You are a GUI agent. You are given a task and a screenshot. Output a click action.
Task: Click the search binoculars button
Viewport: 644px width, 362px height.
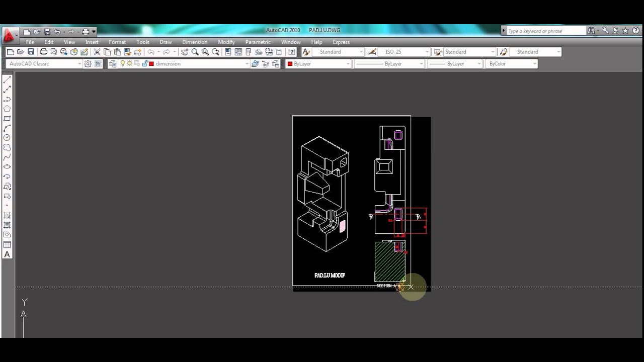click(x=591, y=31)
